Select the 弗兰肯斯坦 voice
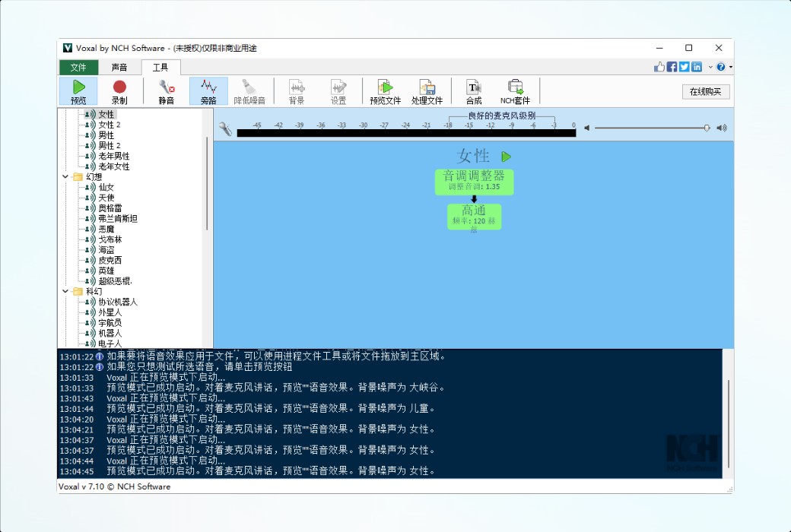This screenshot has width=791, height=532. tap(118, 218)
